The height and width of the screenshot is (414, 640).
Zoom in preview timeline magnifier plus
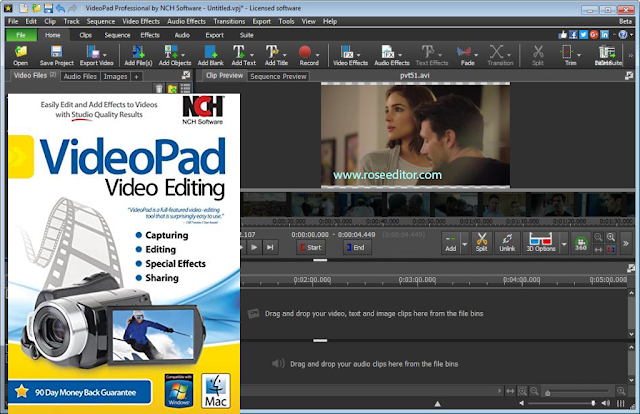click(x=611, y=237)
